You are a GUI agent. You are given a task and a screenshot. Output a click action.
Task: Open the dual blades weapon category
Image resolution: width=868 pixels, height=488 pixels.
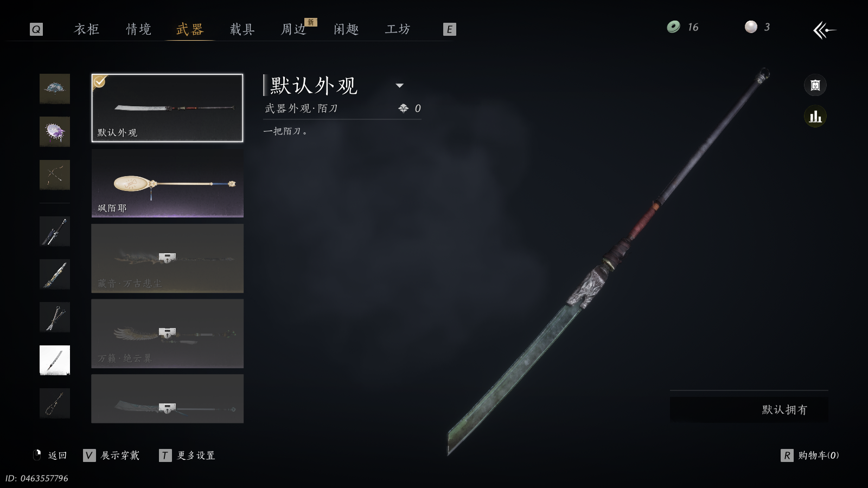tap(55, 317)
